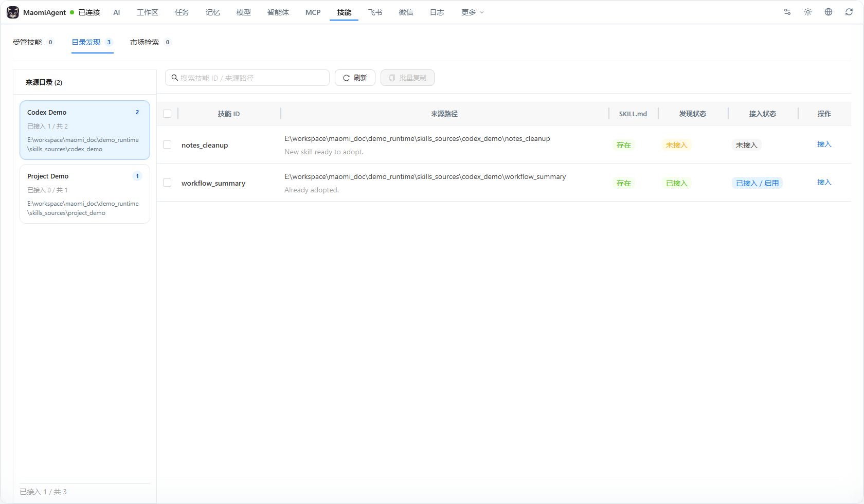Select all skills with the header checkbox
The height and width of the screenshot is (504, 864).
point(167,114)
